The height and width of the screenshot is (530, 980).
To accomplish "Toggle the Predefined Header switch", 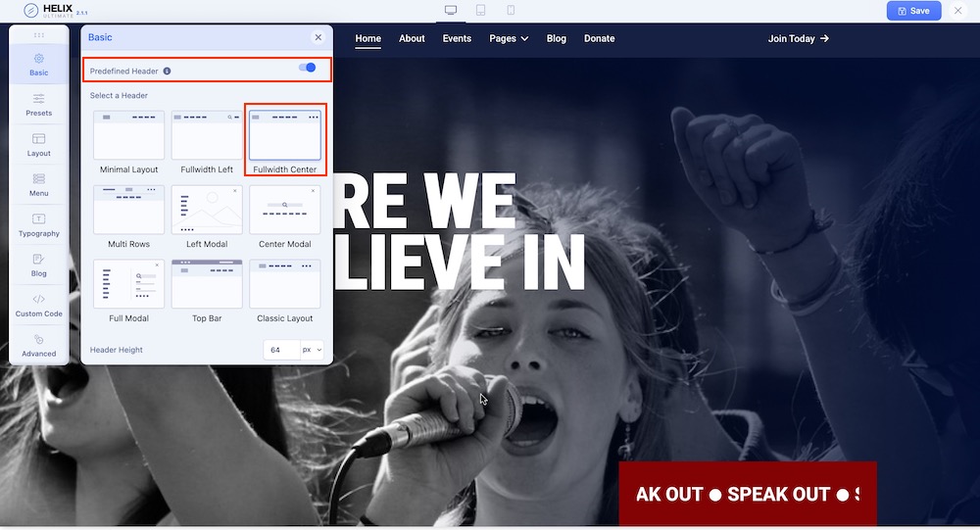I will click(x=308, y=69).
